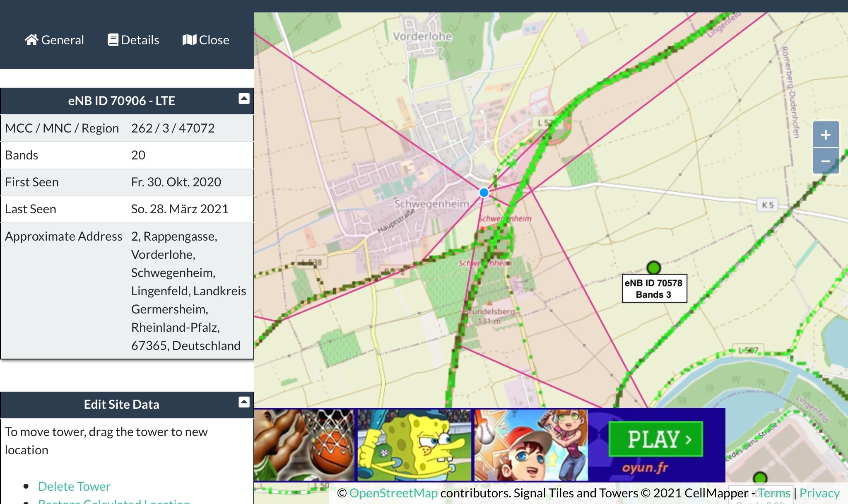848x504 pixels.
Task: Click the Terms link
Action: (773, 493)
